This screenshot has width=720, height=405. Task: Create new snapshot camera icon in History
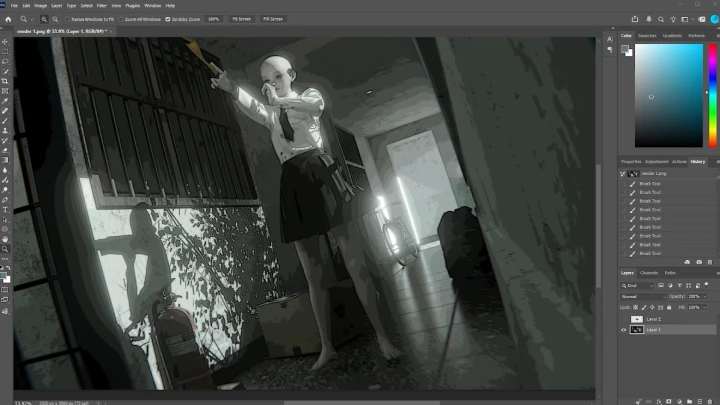[699, 262]
